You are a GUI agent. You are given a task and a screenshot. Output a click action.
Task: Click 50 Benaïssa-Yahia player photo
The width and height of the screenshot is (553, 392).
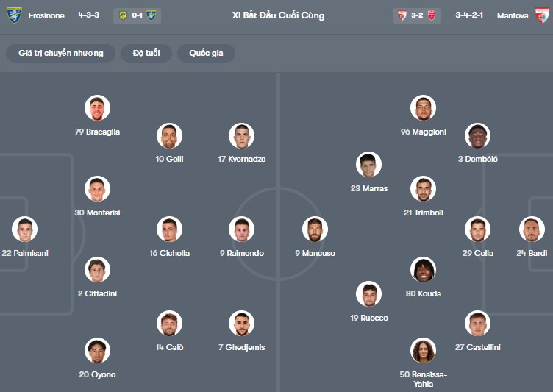point(424,350)
